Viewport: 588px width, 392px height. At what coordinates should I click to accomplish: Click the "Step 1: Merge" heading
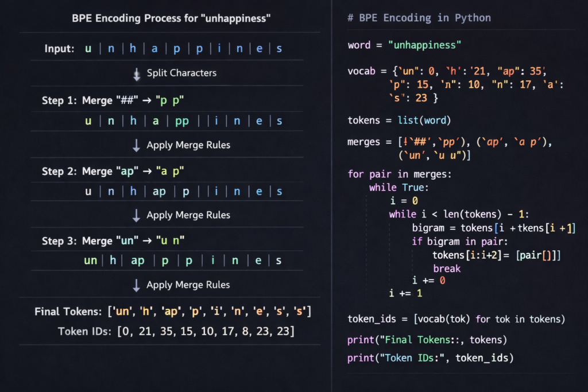pos(77,100)
